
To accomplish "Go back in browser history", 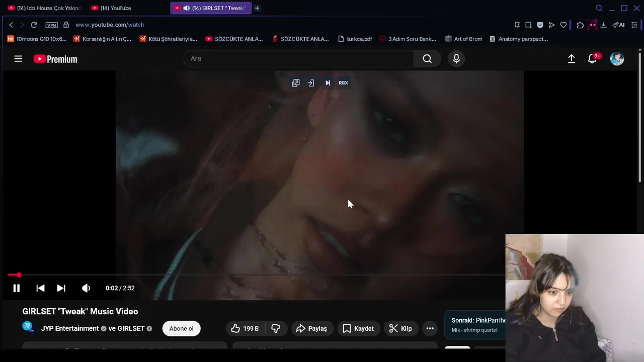I will tap(11, 25).
